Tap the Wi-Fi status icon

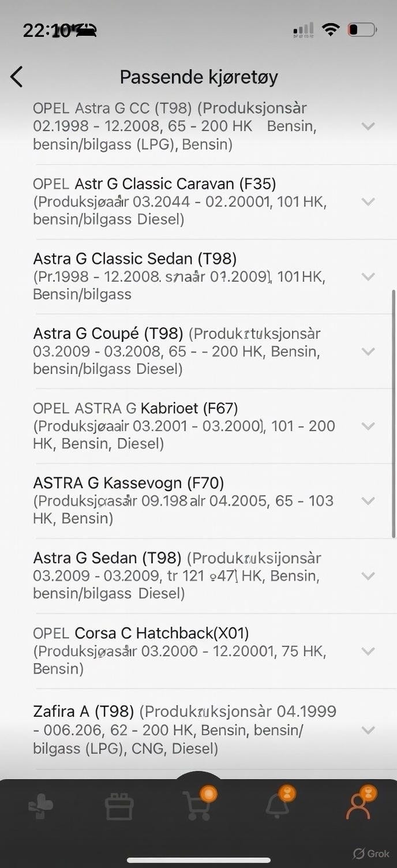[x=331, y=29]
